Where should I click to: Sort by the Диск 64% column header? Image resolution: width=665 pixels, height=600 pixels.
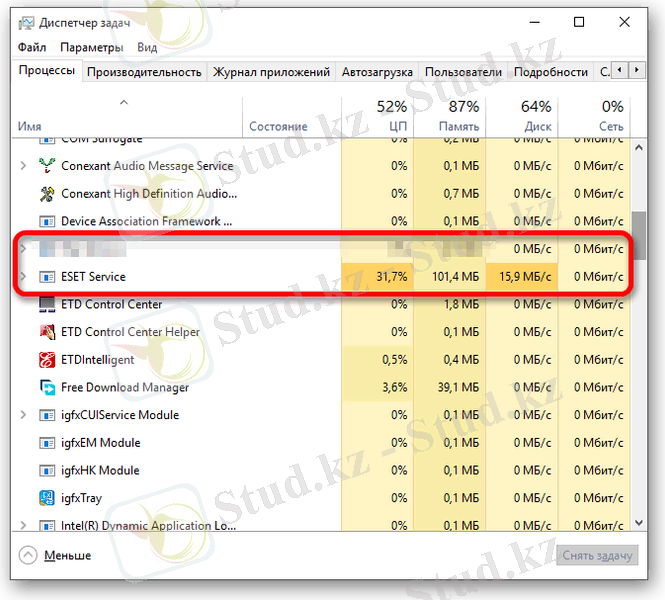point(522,118)
